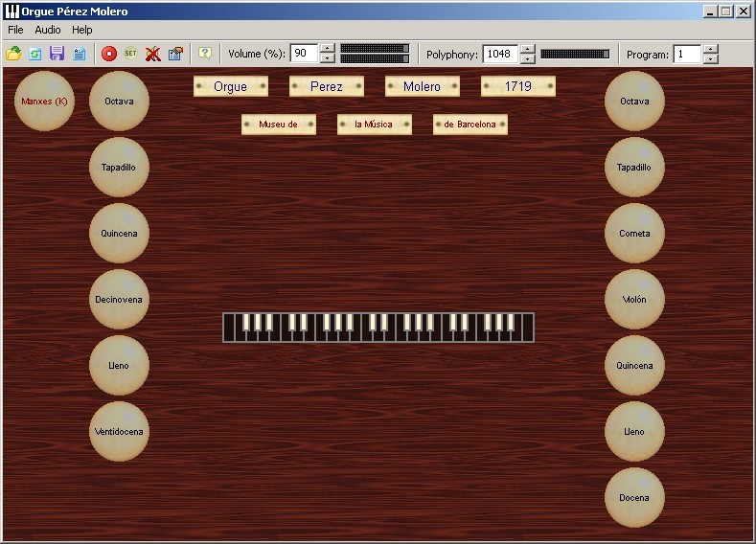
Task: Click the 'de Barcelona' label plate
Action: pos(470,125)
